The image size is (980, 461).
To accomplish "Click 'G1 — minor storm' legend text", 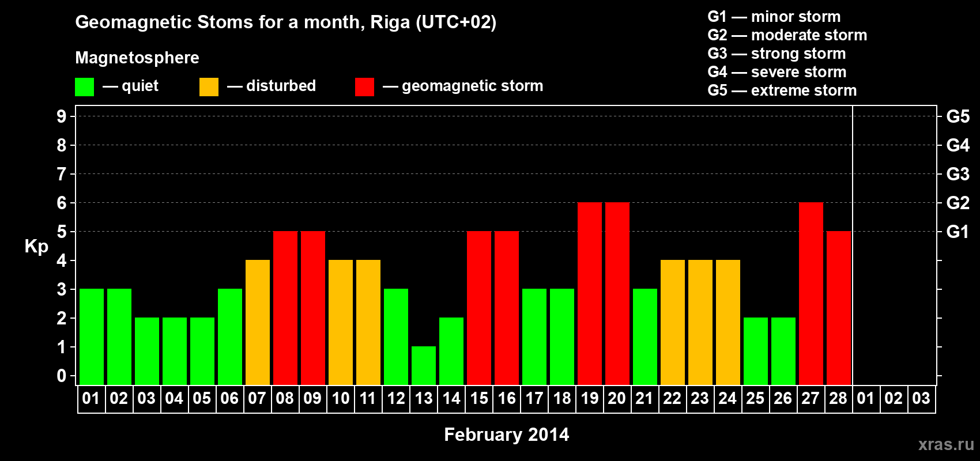I will 774,17.
